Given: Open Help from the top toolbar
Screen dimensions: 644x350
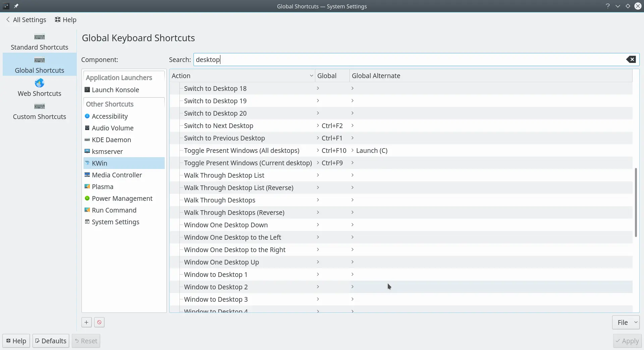Looking at the screenshot, I should tap(65, 19).
